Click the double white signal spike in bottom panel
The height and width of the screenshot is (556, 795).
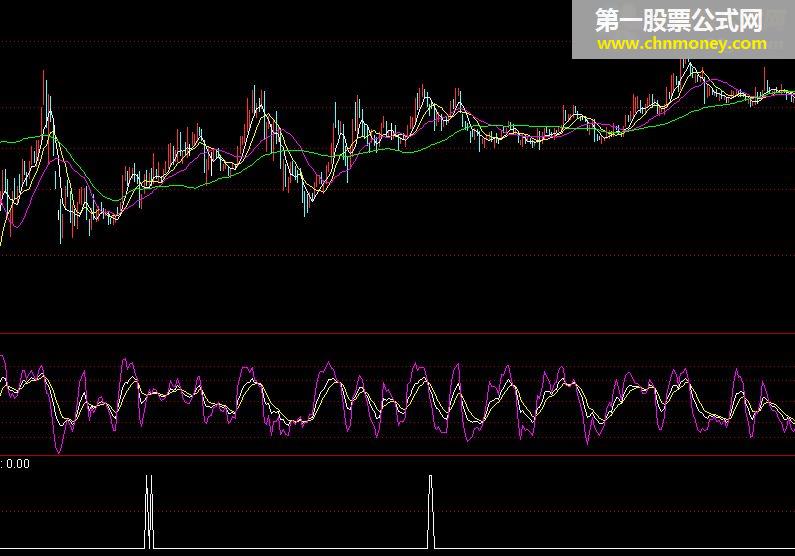point(149,511)
